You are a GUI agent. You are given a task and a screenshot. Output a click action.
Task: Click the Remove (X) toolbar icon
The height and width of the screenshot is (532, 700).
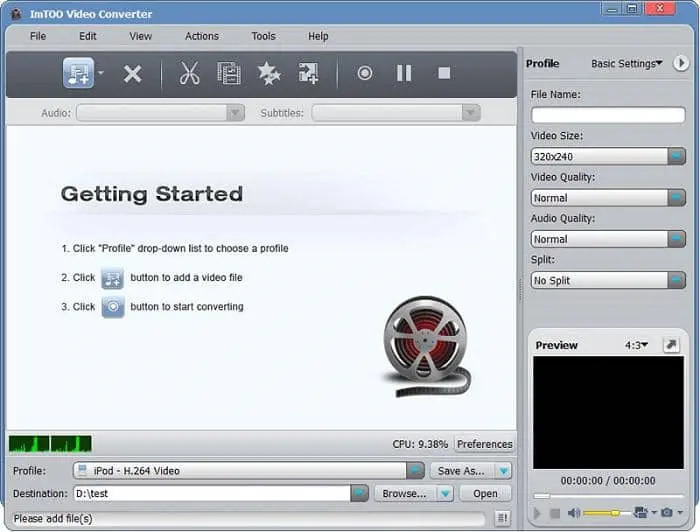tap(132, 73)
